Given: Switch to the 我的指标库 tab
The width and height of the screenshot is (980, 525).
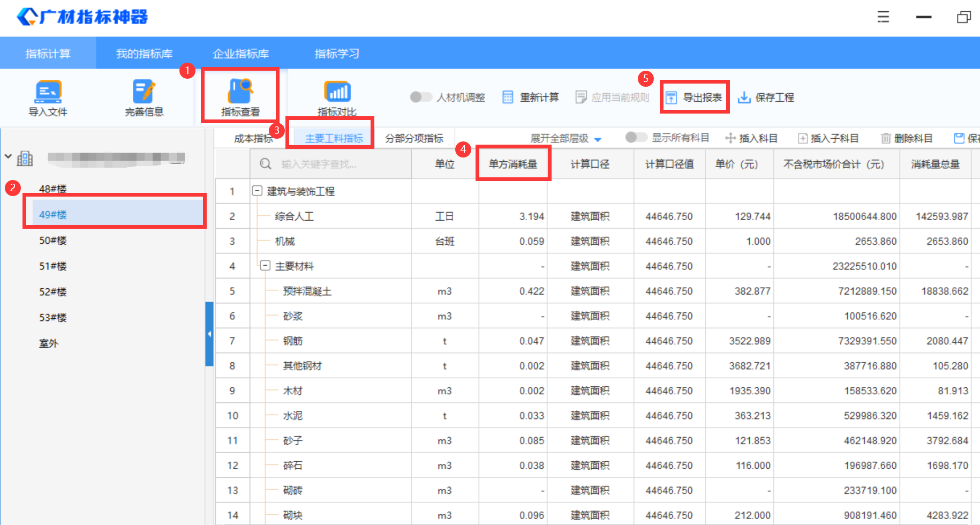Looking at the screenshot, I should point(144,54).
